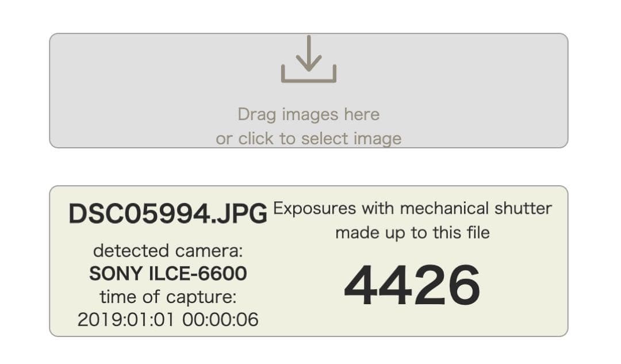Click the shutter count number 4426
This screenshot has width=621, height=364.
412,286
